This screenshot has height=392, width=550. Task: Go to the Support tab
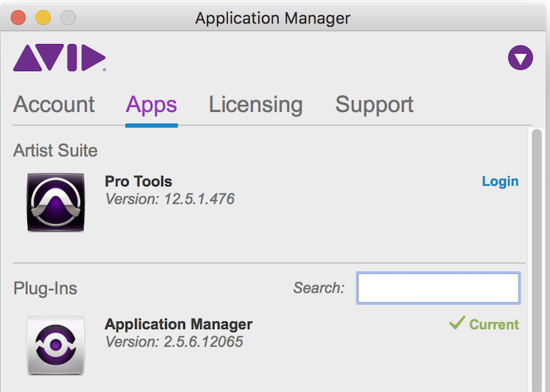point(374,105)
